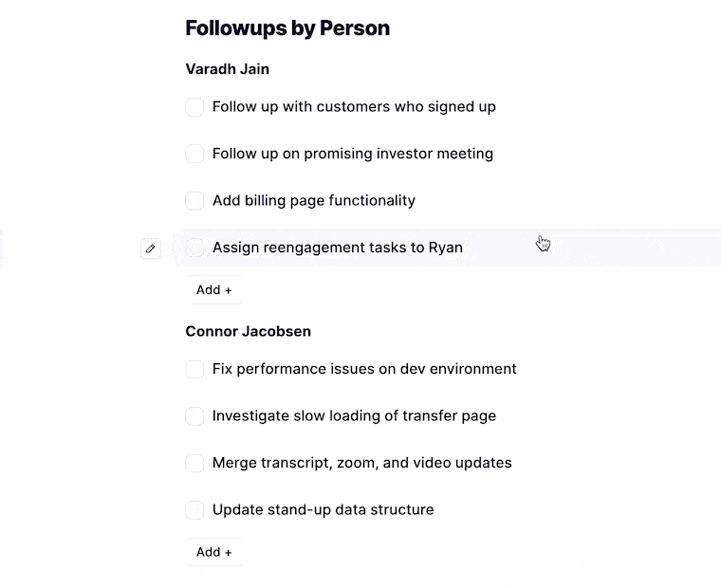721x588 pixels.
Task: Click the text 'Add billing page functionality'
Action: coord(314,201)
